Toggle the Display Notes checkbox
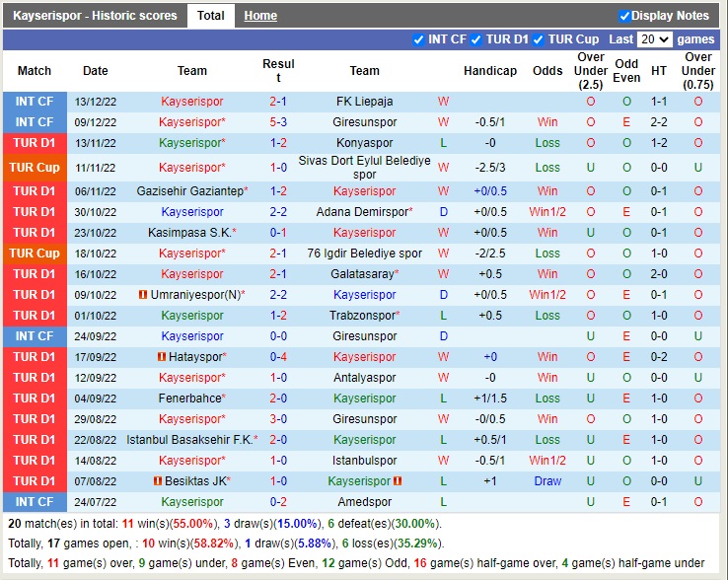The width and height of the screenshot is (728, 580). tap(624, 16)
